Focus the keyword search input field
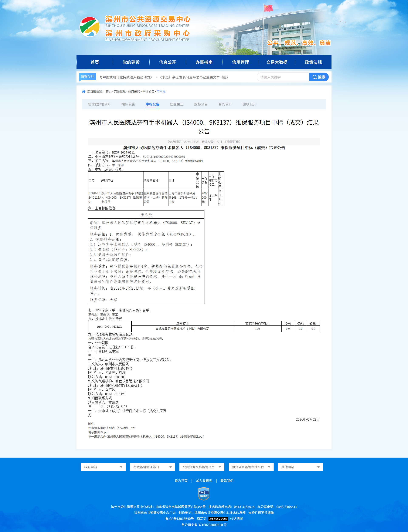 pos(283,77)
